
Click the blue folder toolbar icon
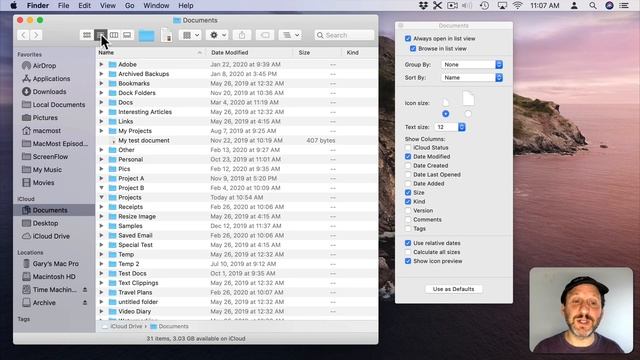pos(147,36)
